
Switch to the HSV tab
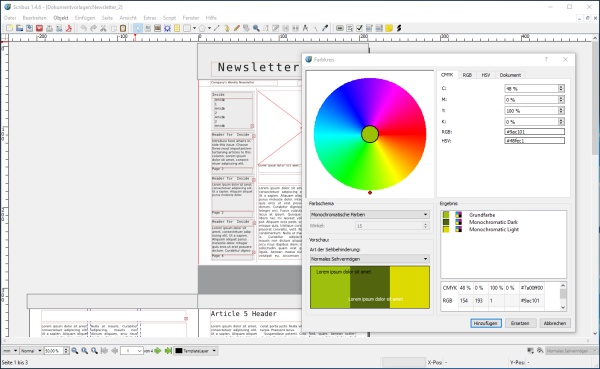point(486,75)
